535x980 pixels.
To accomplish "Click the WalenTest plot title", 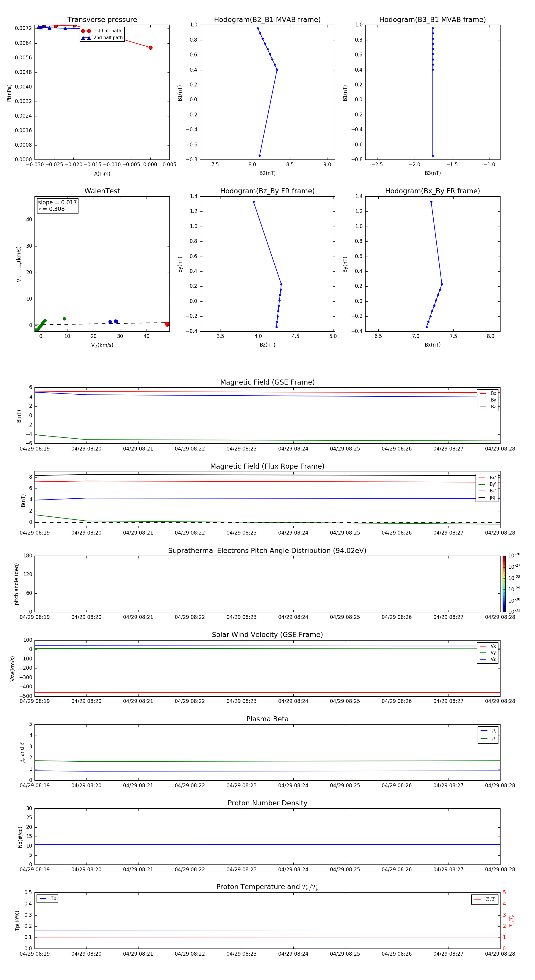I will point(102,191).
